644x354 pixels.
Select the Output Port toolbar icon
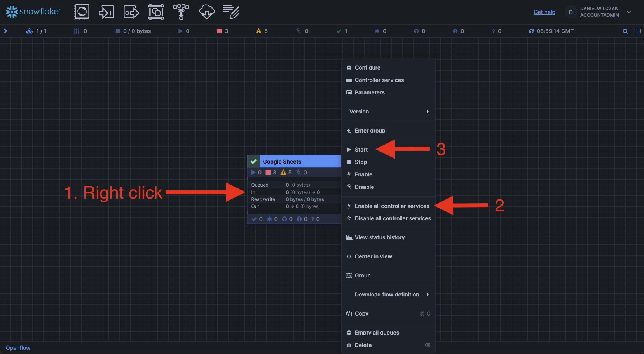[131, 12]
